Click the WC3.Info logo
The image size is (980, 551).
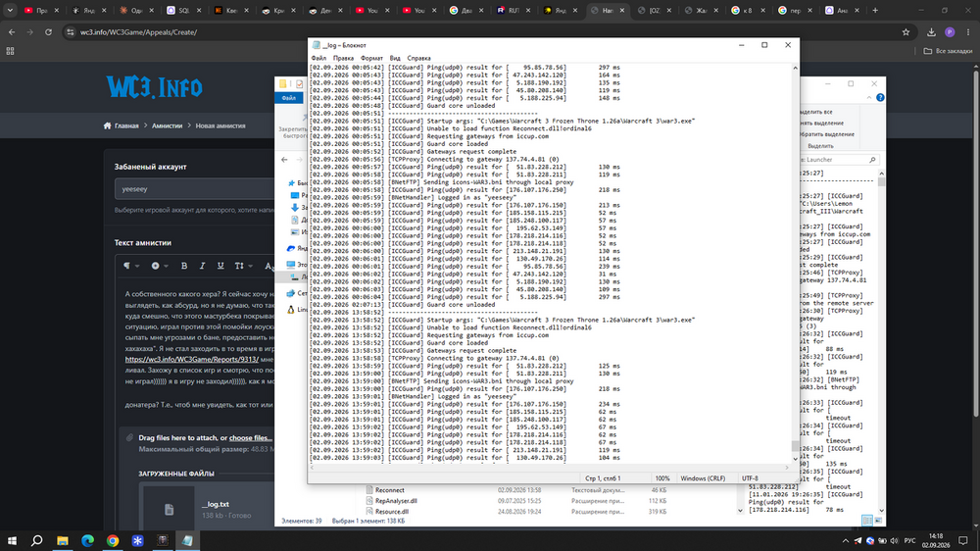[155, 87]
